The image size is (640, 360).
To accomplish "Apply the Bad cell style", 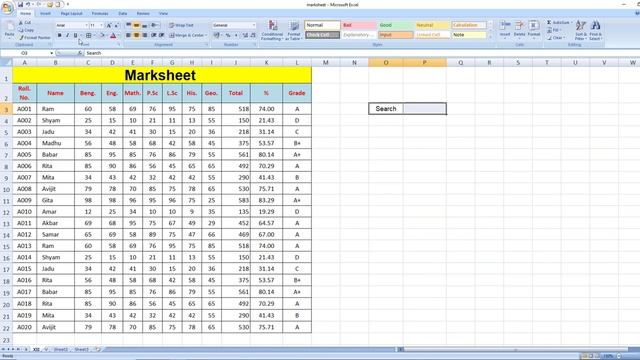I will tap(359, 25).
